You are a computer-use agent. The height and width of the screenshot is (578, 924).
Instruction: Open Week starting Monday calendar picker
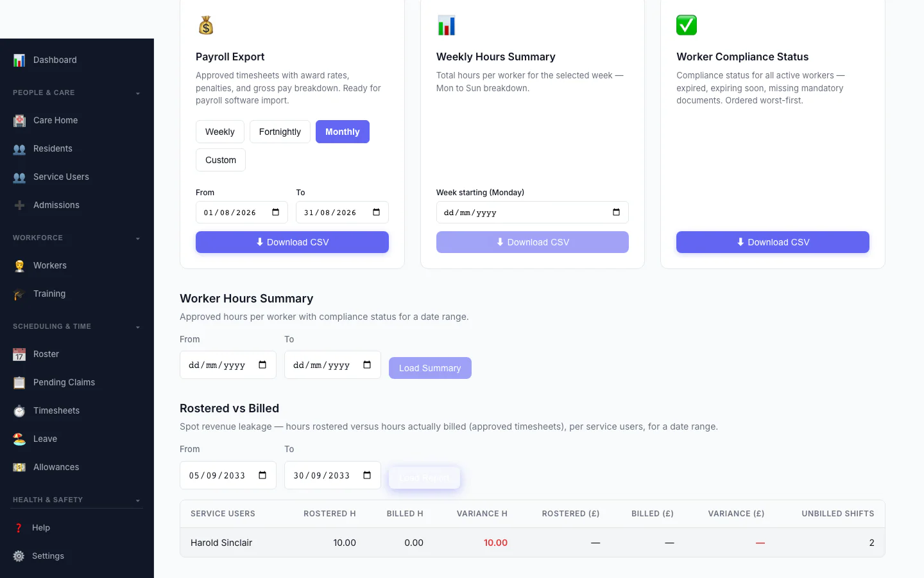617,213
